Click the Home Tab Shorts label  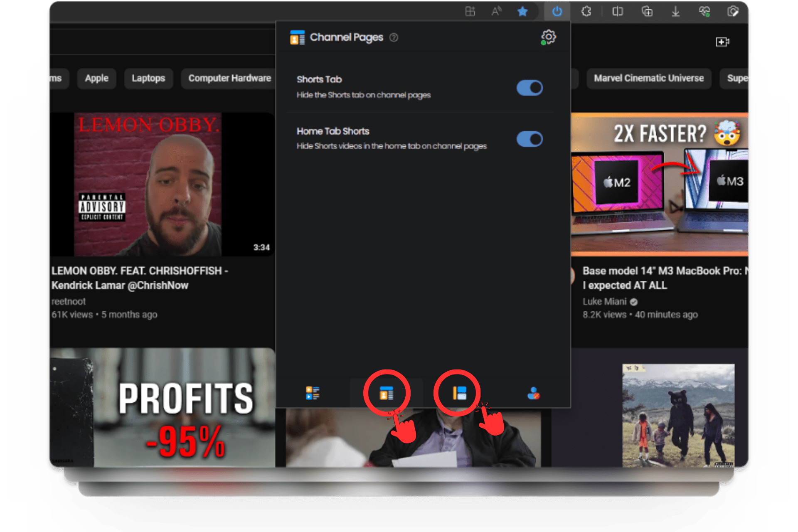pos(333,131)
